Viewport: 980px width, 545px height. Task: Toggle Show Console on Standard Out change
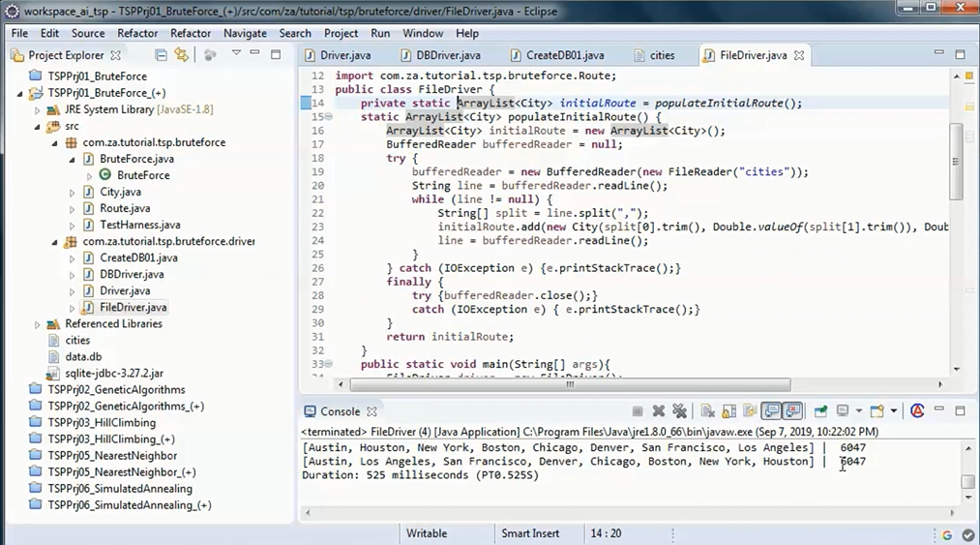point(771,411)
